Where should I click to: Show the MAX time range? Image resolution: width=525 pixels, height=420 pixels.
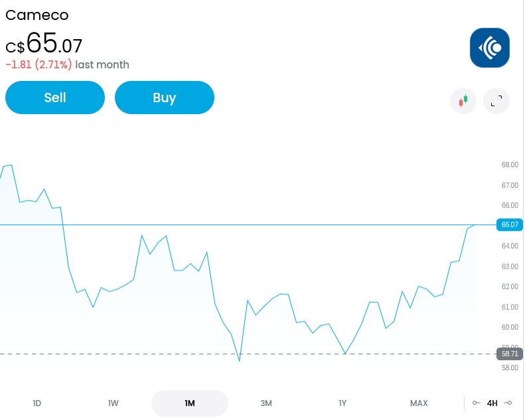[x=419, y=403]
